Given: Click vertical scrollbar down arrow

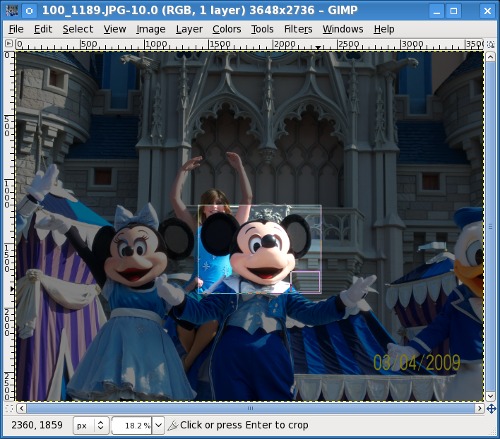Looking at the screenshot, I should (x=490, y=396).
